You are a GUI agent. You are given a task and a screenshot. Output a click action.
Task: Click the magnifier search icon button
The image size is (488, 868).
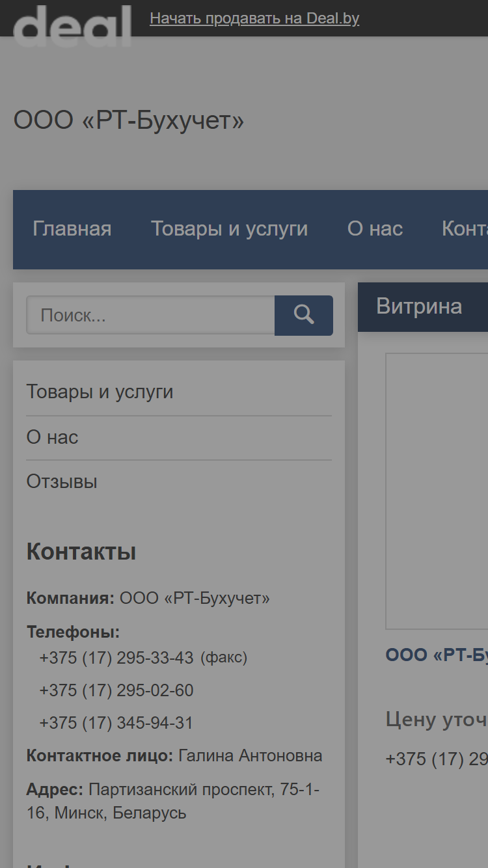coord(303,316)
